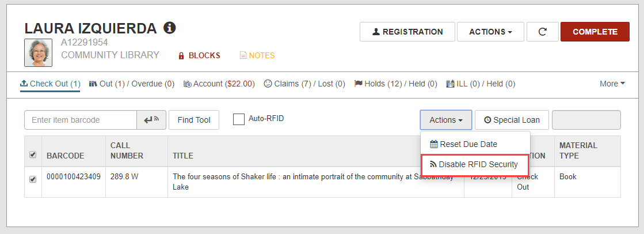644x234 pixels.
Task: Open patron Blocks via the lock icon
Action: 181,55
